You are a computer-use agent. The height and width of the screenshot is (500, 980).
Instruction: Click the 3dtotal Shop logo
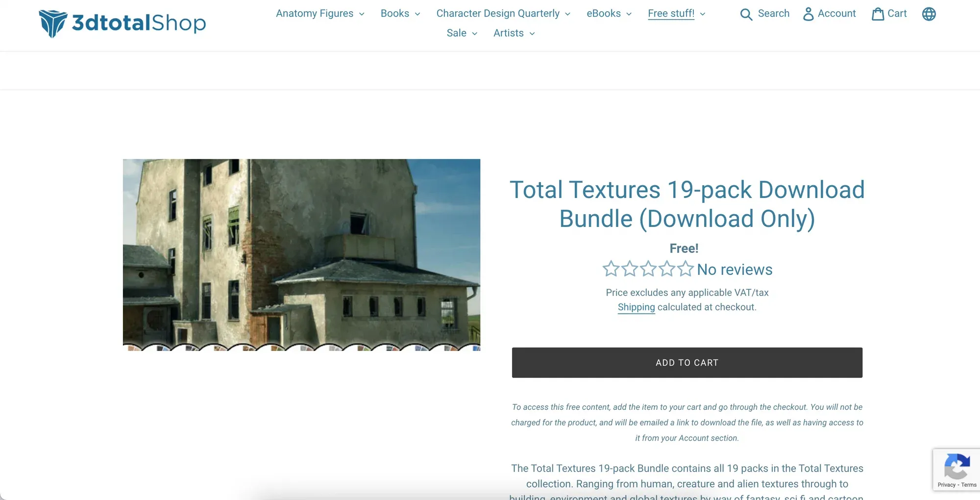(122, 23)
